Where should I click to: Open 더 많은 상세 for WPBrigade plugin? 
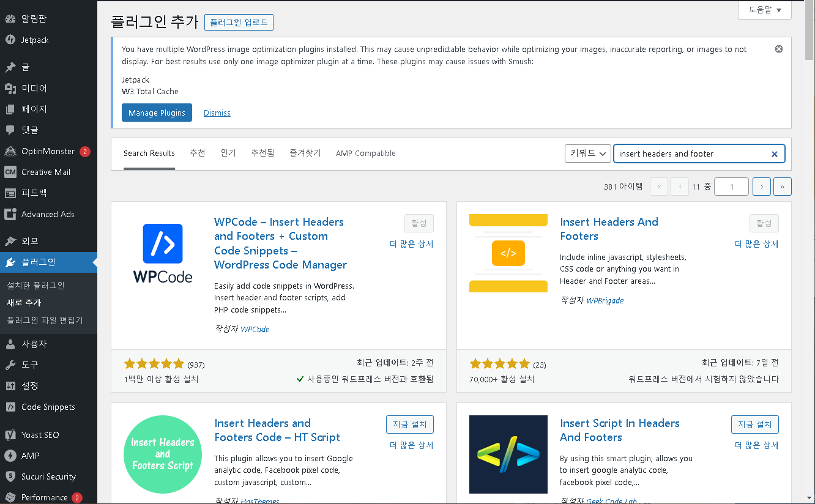point(757,244)
